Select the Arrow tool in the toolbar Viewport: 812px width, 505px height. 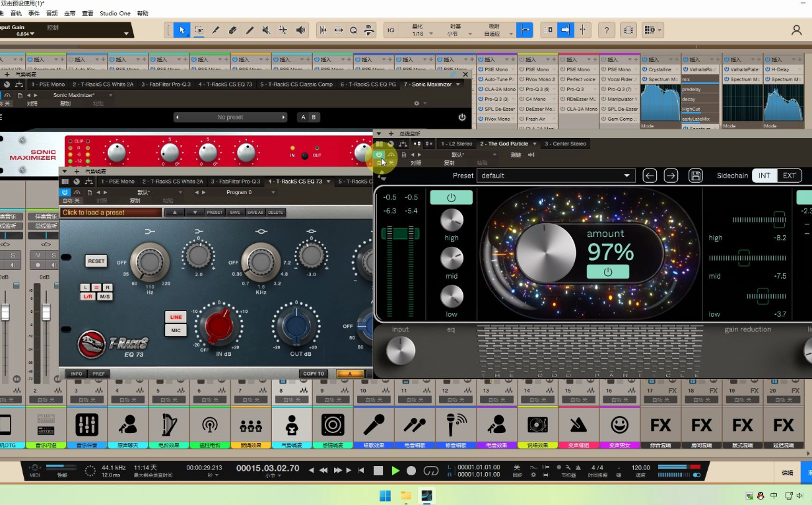(x=182, y=30)
